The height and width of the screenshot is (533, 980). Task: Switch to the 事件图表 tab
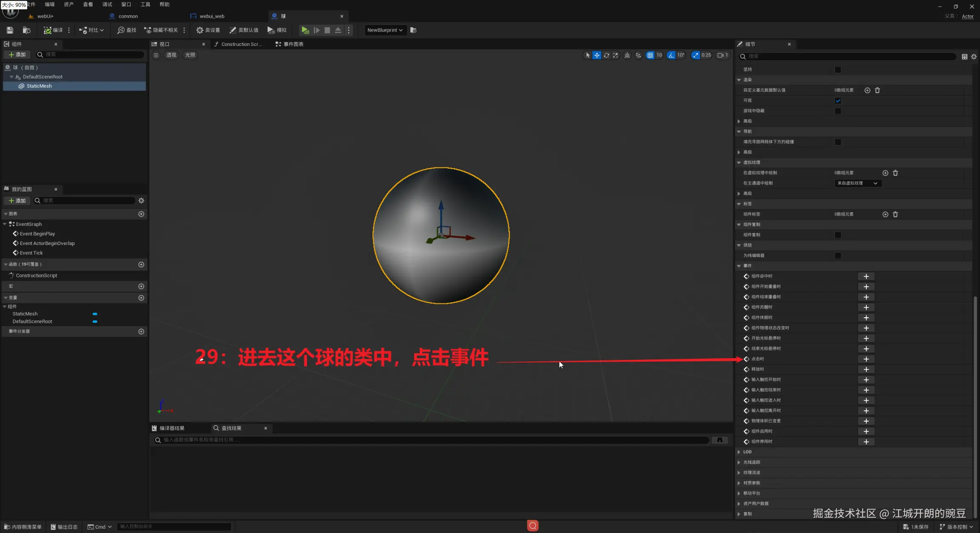[x=290, y=44]
